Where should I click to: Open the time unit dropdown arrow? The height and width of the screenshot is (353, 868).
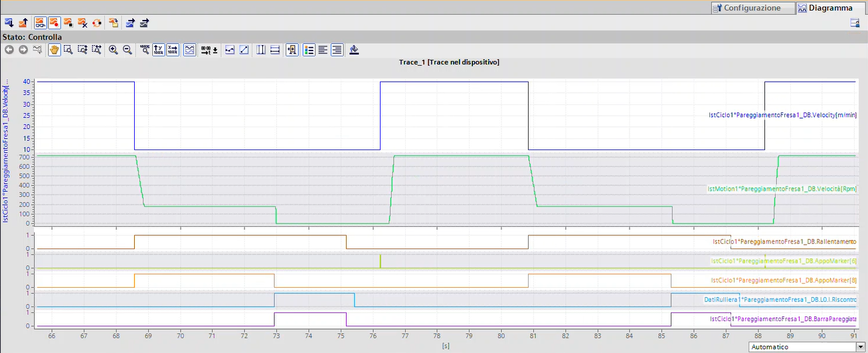[215, 51]
